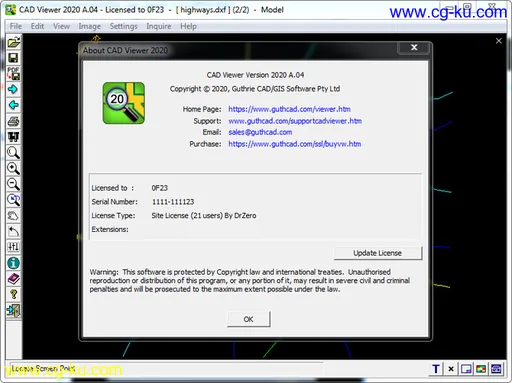Close the drawing with the inner X button
512x383 pixels.
[x=499, y=41]
